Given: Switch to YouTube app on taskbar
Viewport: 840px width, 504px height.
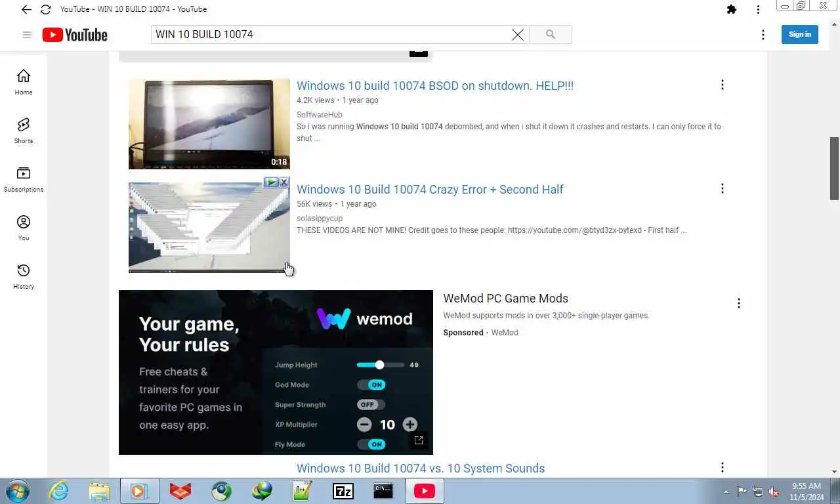Looking at the screenshot, I should click(425, 492).
